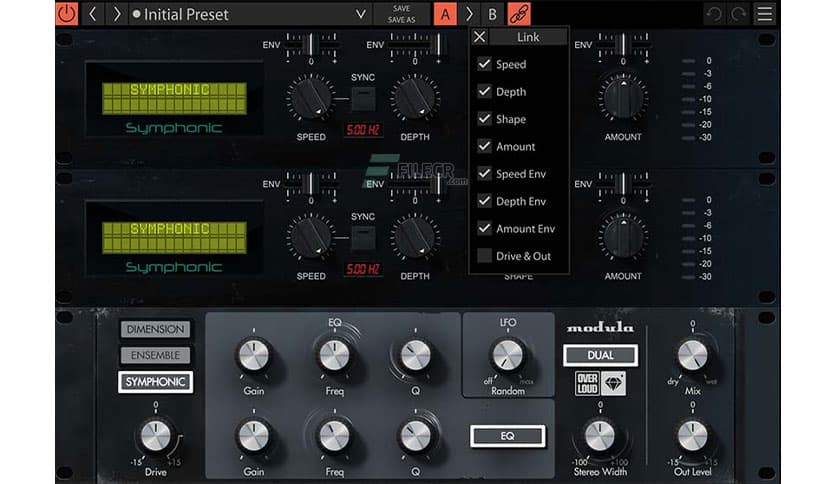Image resolution: width=836 pixels, height=484 pixels.
Task: Click SAVE preset button
Action: 401,9
